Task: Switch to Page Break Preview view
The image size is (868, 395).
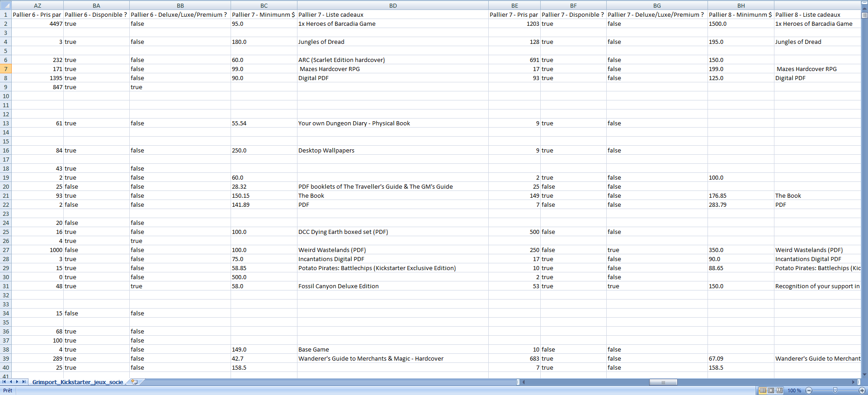Action: (x=779, y=390)
